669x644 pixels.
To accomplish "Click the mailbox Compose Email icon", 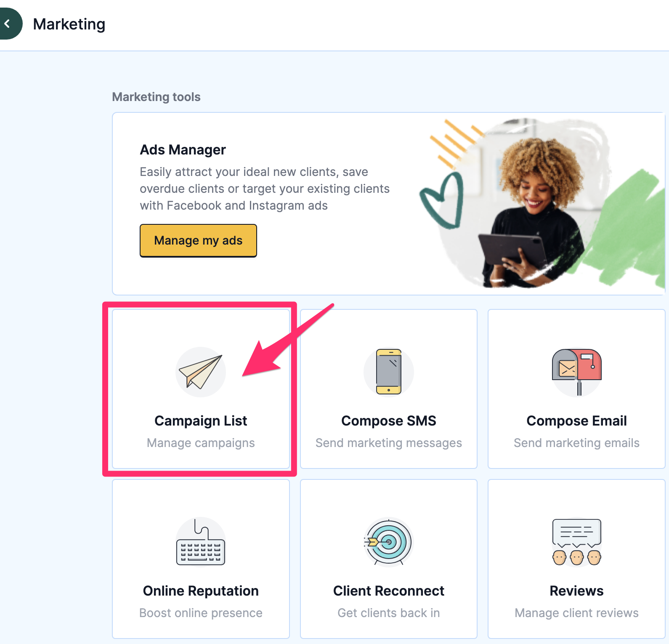I will pos(576,372).
